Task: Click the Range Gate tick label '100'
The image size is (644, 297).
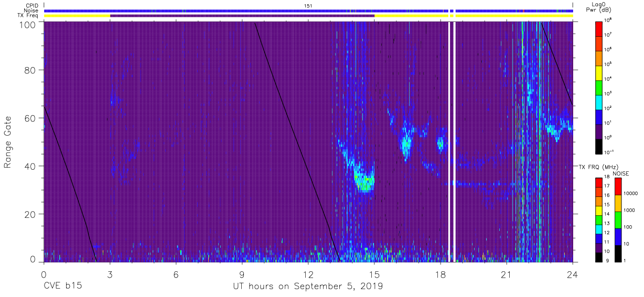Action: [28, 25]
